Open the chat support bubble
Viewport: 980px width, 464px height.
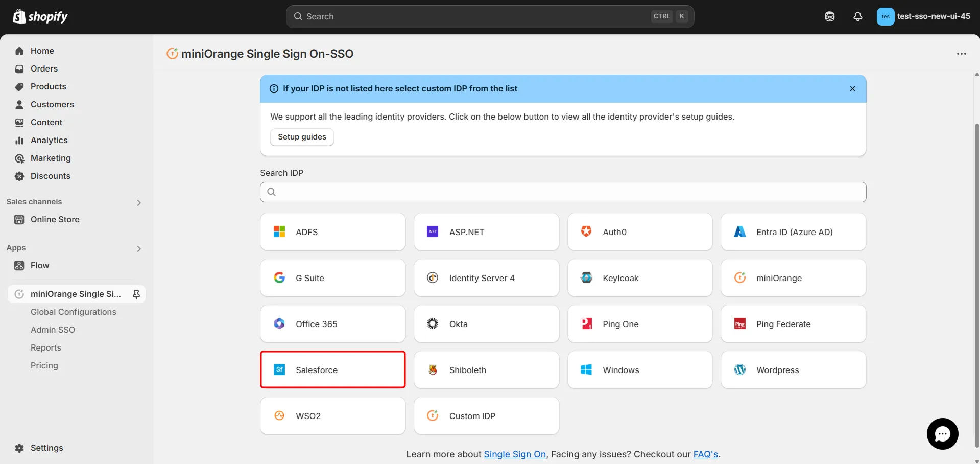coord(942,434)
